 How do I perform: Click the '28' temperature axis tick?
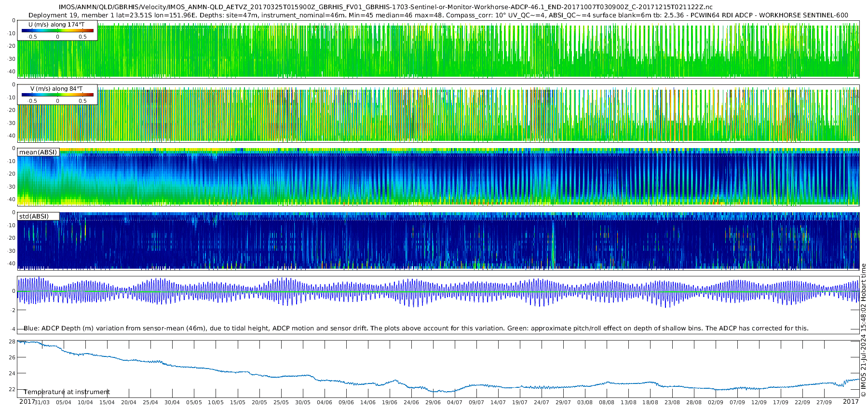[x=12, y=342]
